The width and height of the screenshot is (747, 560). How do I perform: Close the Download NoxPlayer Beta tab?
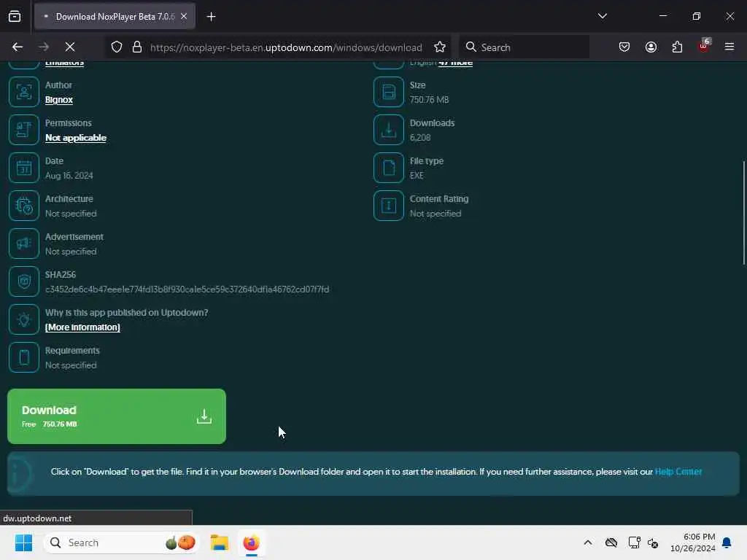(184, 16)
